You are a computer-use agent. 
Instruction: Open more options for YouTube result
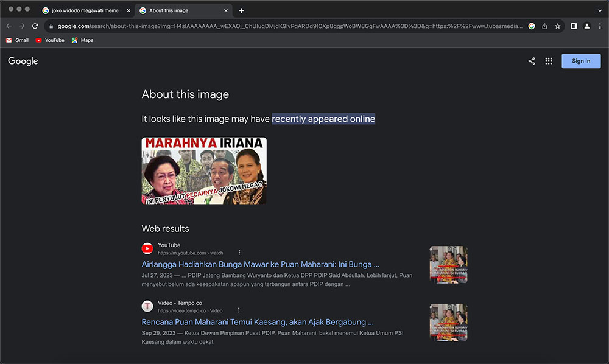point(239,253)
